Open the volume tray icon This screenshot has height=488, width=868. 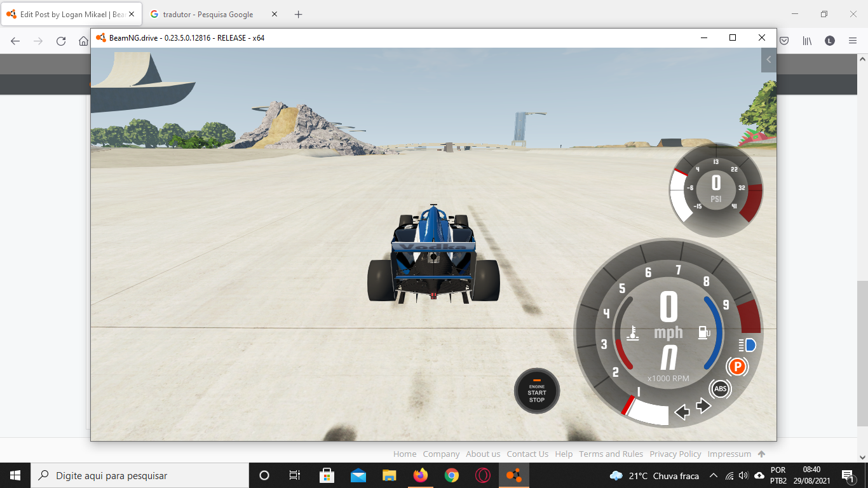(x=743, y=475)
